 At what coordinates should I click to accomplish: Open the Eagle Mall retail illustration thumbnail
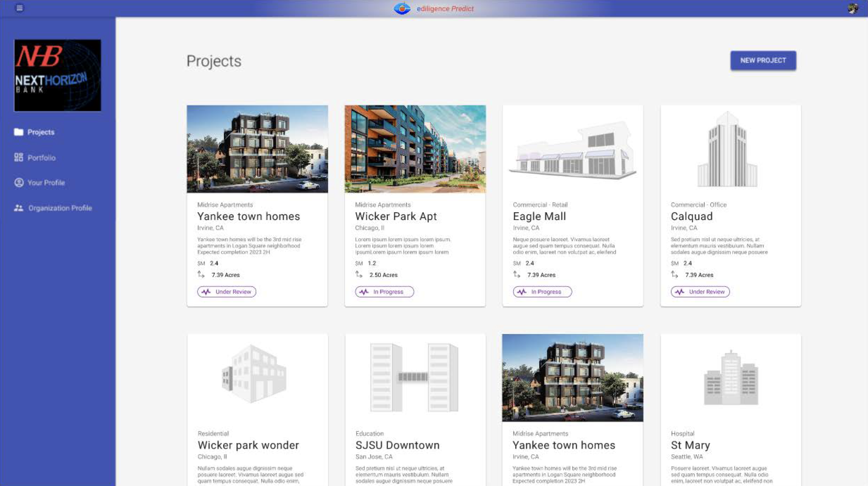coord(573,149)
